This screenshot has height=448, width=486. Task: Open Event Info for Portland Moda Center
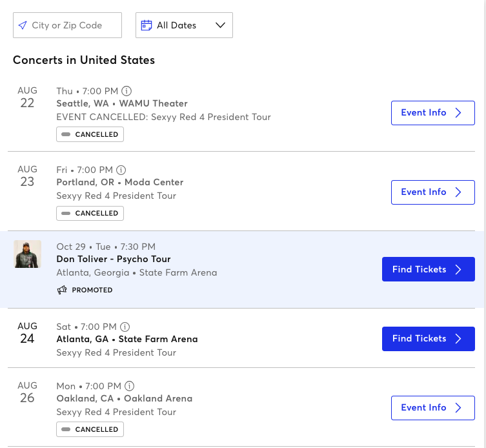pyautogui.click(x=432, y=192)
